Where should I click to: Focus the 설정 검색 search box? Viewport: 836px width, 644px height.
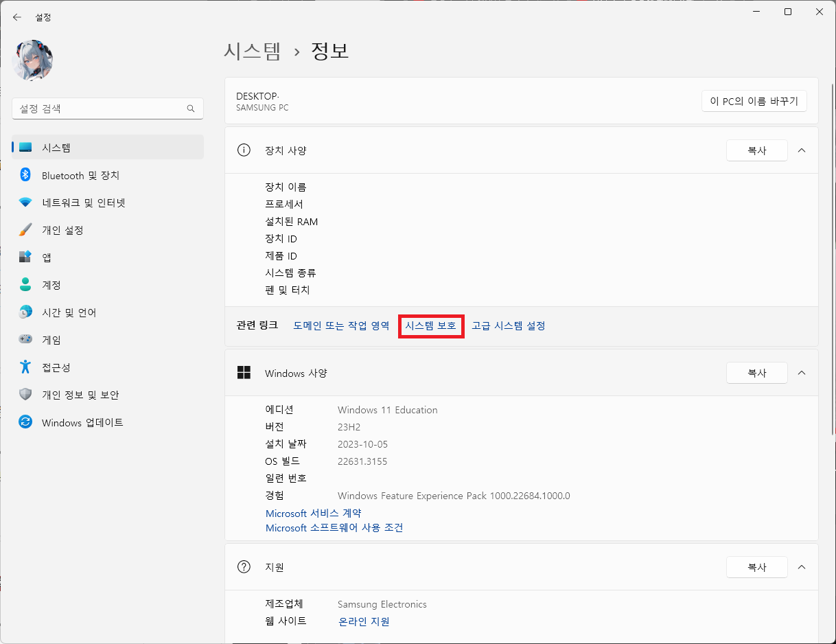coord(108,108)
